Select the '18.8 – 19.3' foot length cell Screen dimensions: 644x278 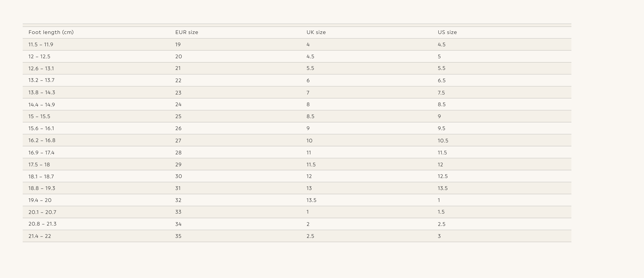(42, 188)
